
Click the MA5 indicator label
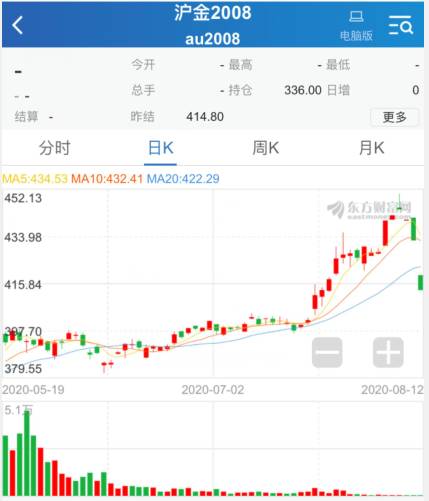[35, 179]
